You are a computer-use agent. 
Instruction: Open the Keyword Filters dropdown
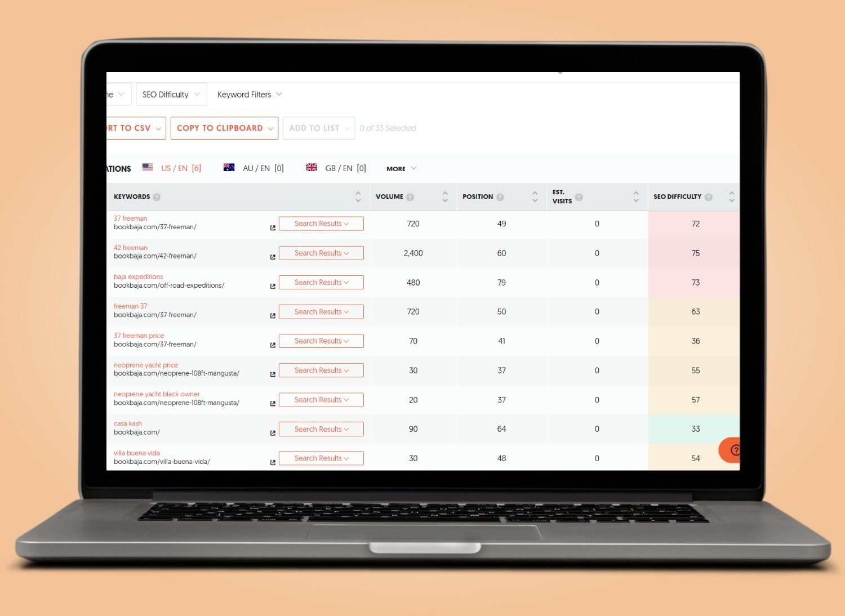click(249, 94)
